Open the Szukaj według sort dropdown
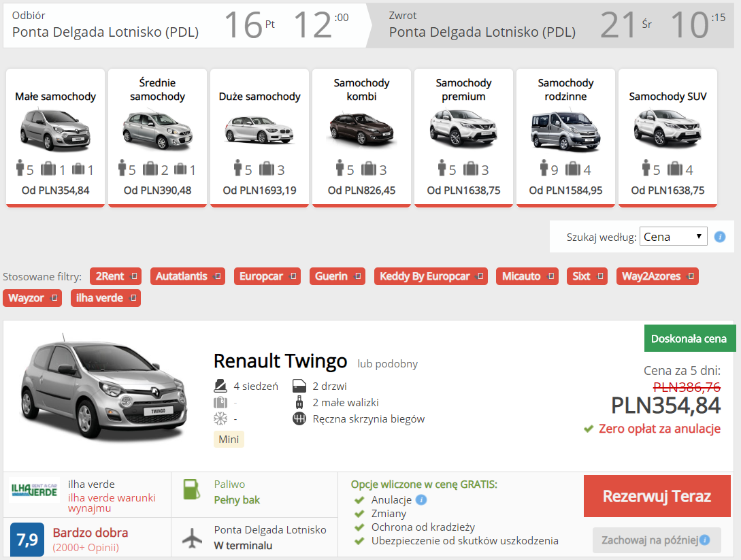Image resolution: width=741 pixels, height=560 pixels. pyautogui.click(x=673, y=236)
